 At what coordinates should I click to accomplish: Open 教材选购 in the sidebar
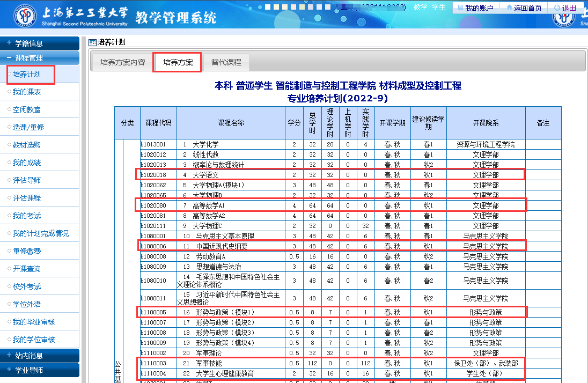pos(27,145)
